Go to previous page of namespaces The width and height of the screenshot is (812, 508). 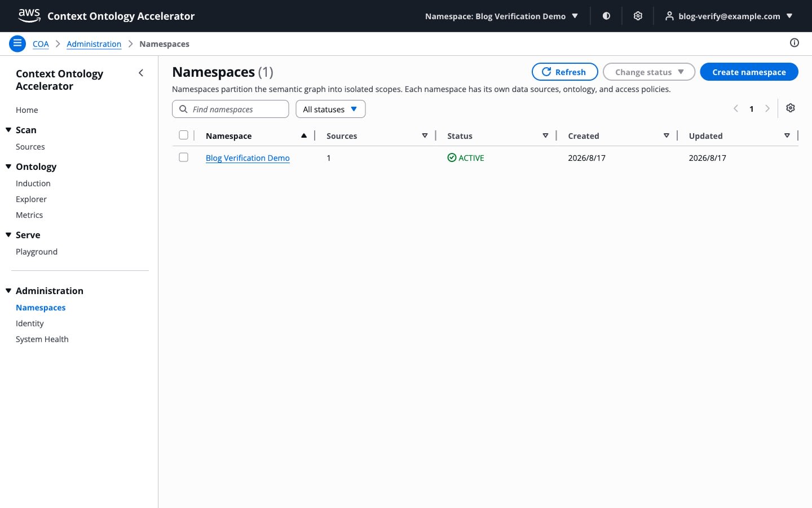point(736,108)
